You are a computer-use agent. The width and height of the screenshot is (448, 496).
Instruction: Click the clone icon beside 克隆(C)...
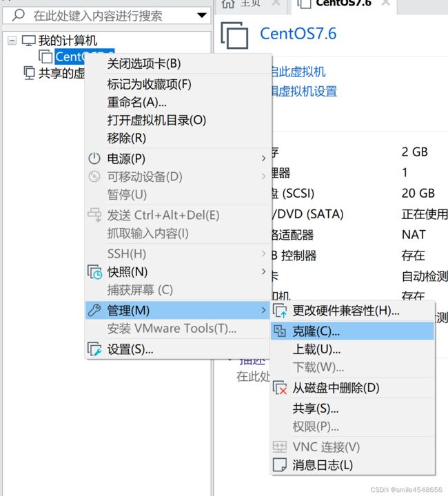click(x=280, y=331)
